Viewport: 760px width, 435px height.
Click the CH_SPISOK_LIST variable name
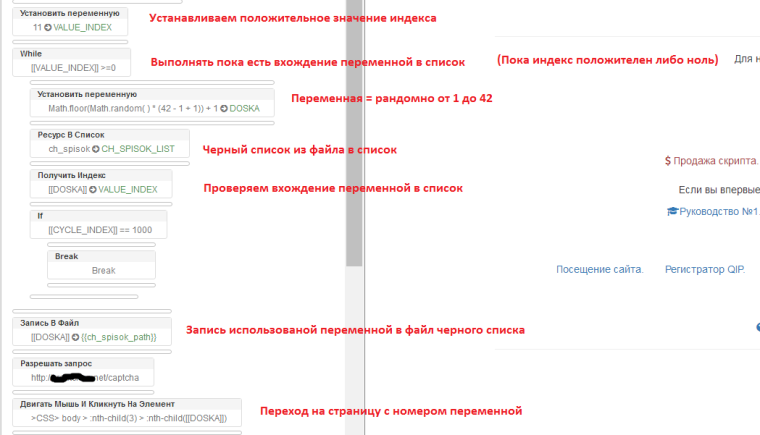coord(138,149)
